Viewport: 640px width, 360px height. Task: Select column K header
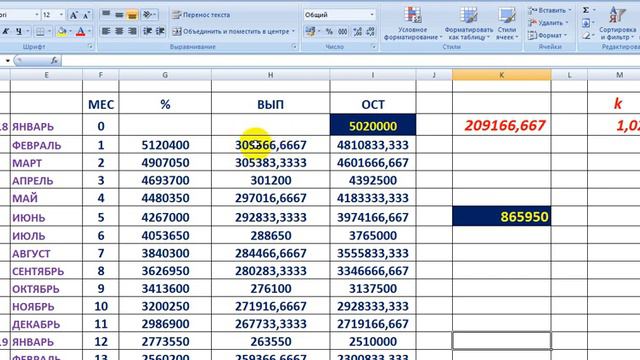click(502, 75)
